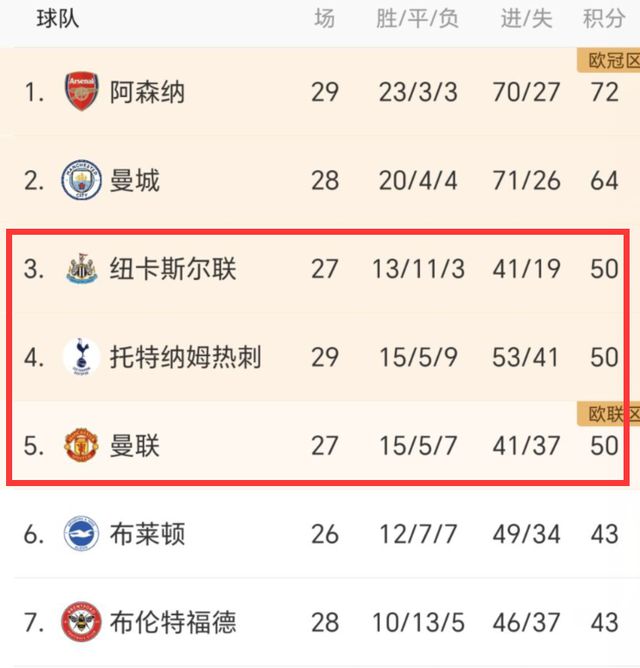
Task: Click the Tottenham Hotspur club crest
Action: [81, 357]
